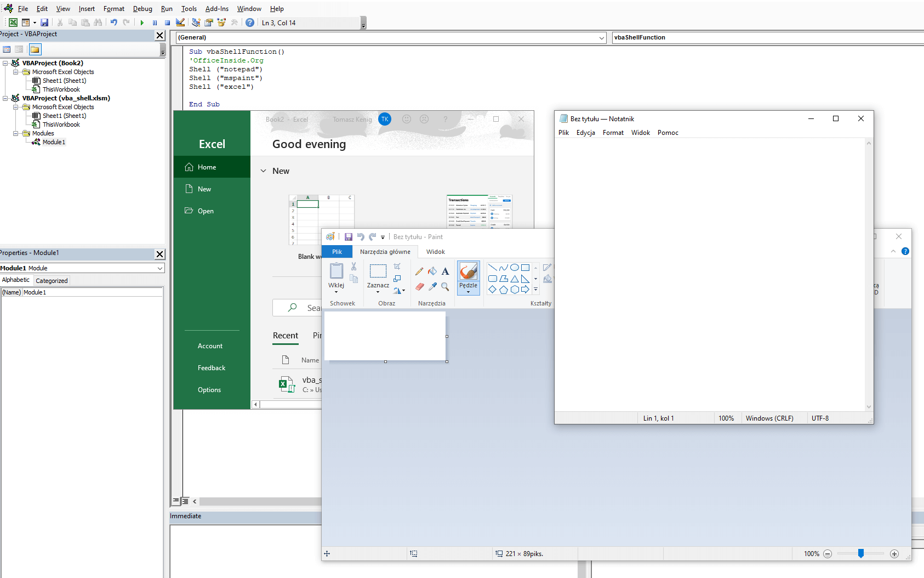Viewport: 924px width, 578px height.
Task: Select the Fill with color bucket in Paint
Action: coord(432,271)
